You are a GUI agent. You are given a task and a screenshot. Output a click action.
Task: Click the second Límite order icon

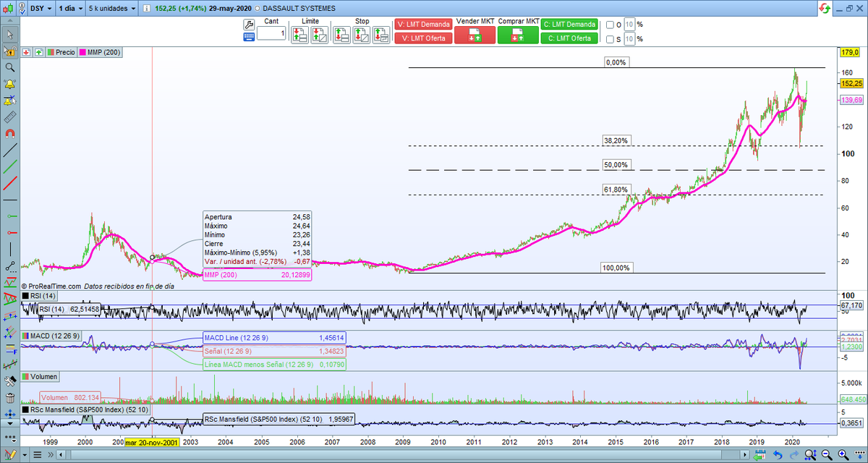(320, 35)
